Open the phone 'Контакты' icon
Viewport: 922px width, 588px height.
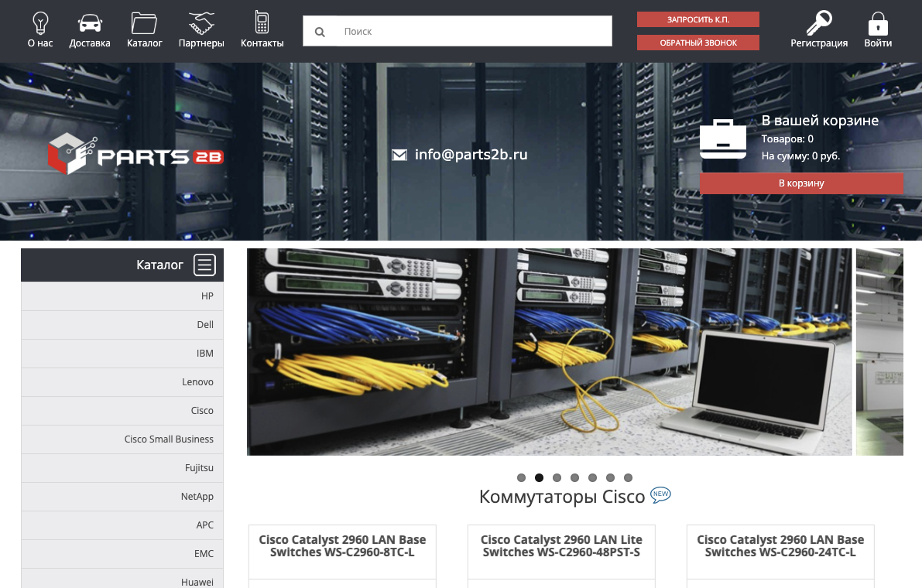pos(262,22)
